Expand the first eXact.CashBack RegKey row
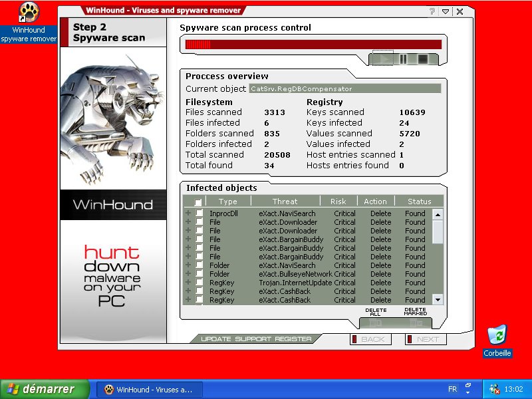Image resolution: width=532 pixels, height=399 pixels. pos(188,291)
